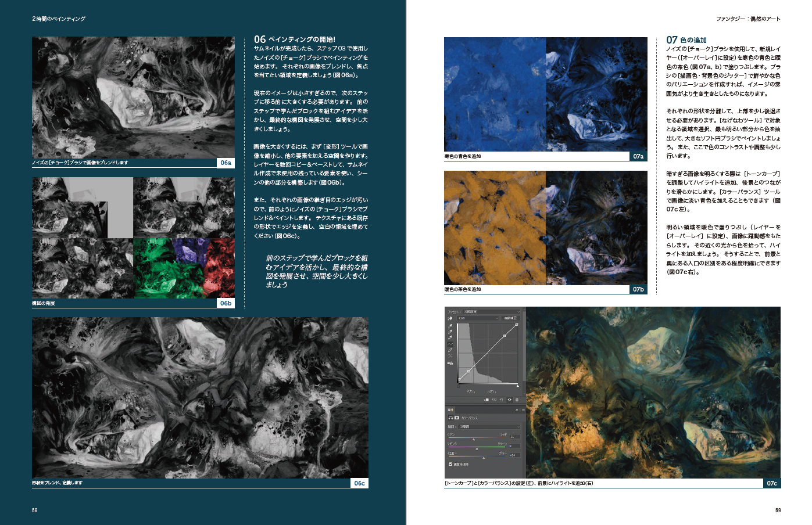
Task: Open the Properties panel flyout menu
Action: tap(522, 409)
